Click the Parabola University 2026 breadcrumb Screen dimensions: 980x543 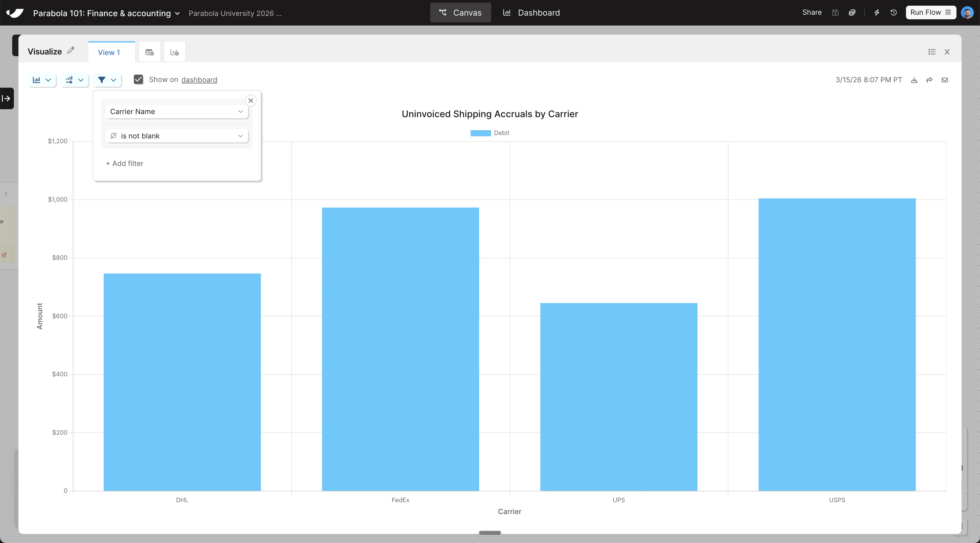pyautogui.click(x=235, y=13)
